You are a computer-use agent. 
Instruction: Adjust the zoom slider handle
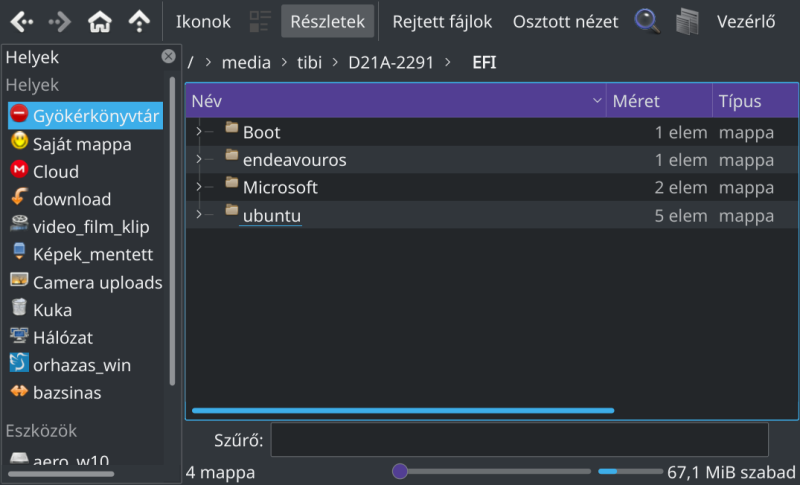400,471
